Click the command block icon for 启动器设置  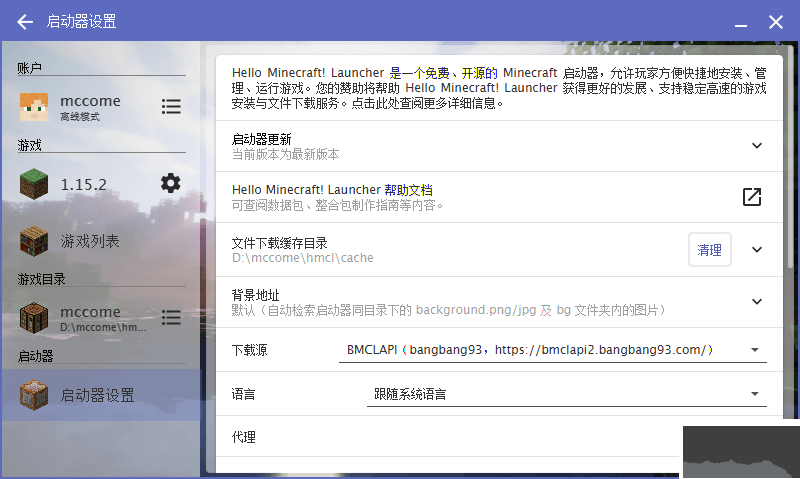34,395
